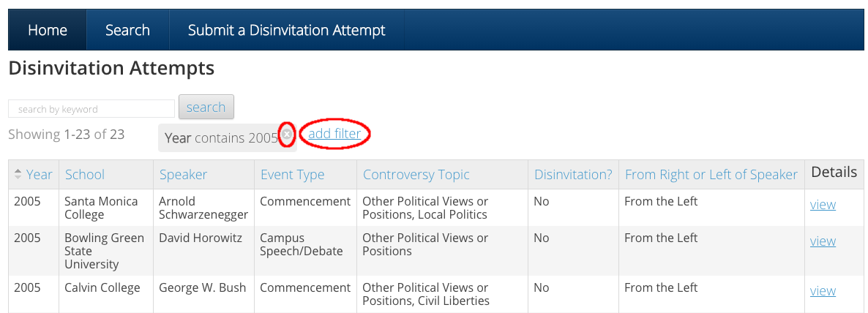Click the add filter link
The width and height of the screenshot is (868, 313).
[x=334, y=134]
